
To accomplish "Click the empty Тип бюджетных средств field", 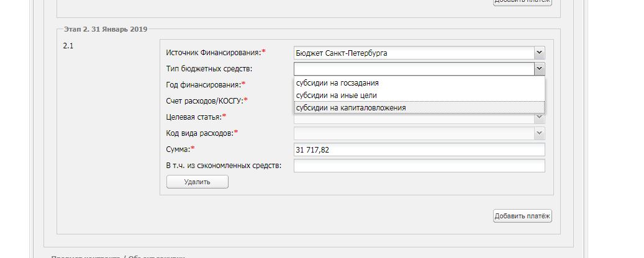I will point(414,69).
